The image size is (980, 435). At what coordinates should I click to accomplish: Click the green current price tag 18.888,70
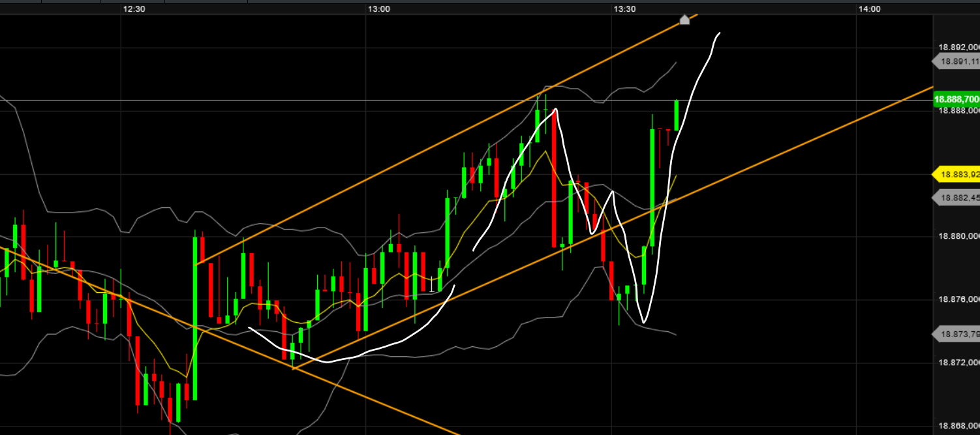(x=957, y=99)
